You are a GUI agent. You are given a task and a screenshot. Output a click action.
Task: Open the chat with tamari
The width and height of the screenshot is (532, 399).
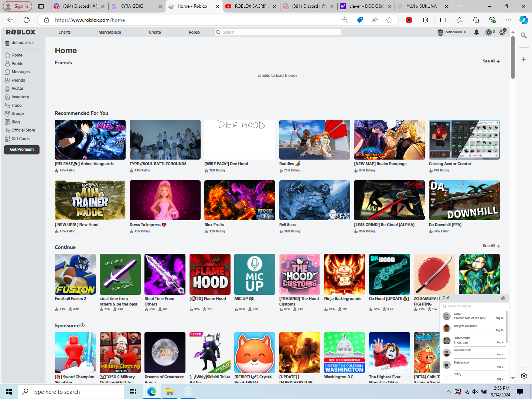point(473,316)
